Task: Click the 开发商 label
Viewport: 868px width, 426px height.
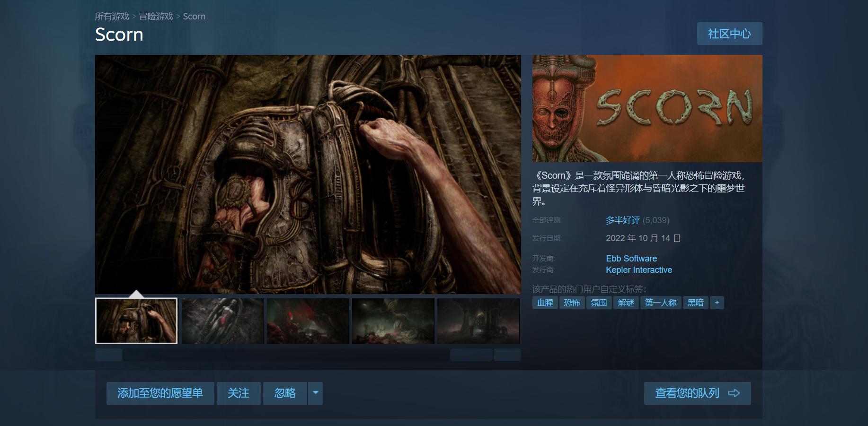Action: 544,259
